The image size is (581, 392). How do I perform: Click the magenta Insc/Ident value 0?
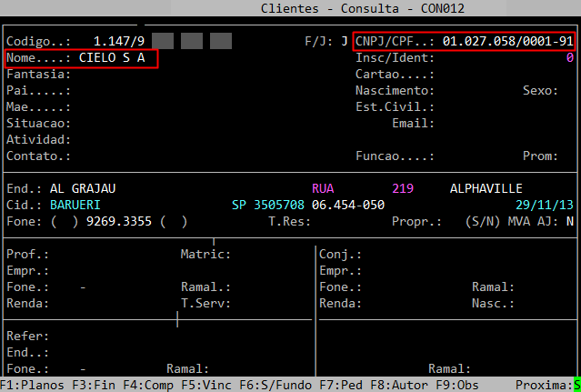(x=569, y=58)
